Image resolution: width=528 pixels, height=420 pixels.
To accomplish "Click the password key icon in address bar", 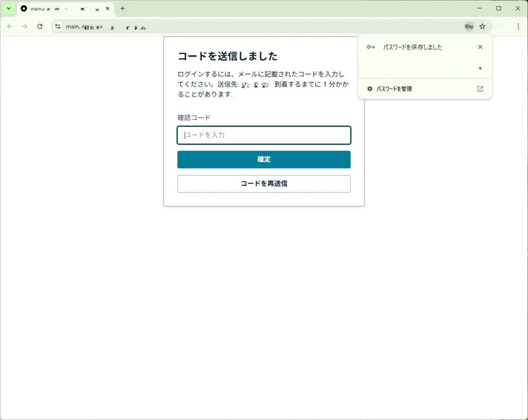I will (x=468, y=26).
